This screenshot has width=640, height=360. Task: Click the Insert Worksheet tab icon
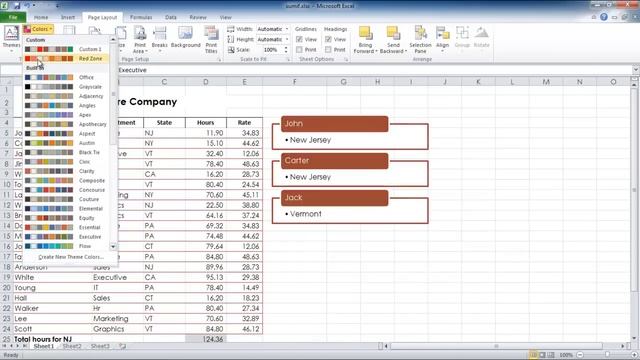click(122, 346)
